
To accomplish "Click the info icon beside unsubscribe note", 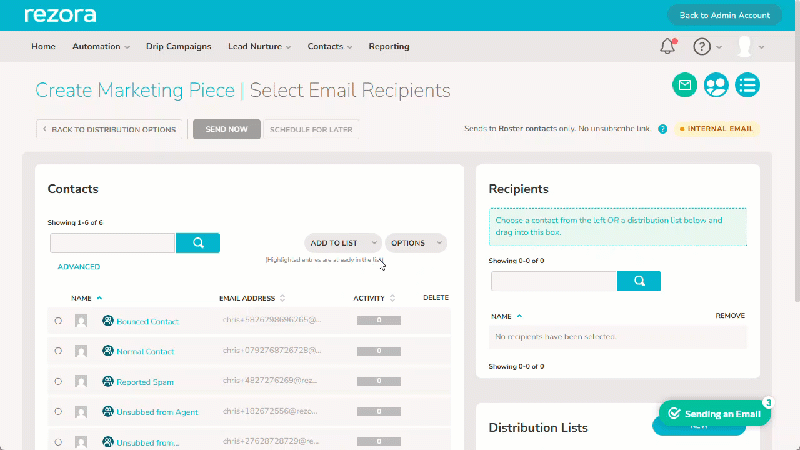I will tap(662, 129).
